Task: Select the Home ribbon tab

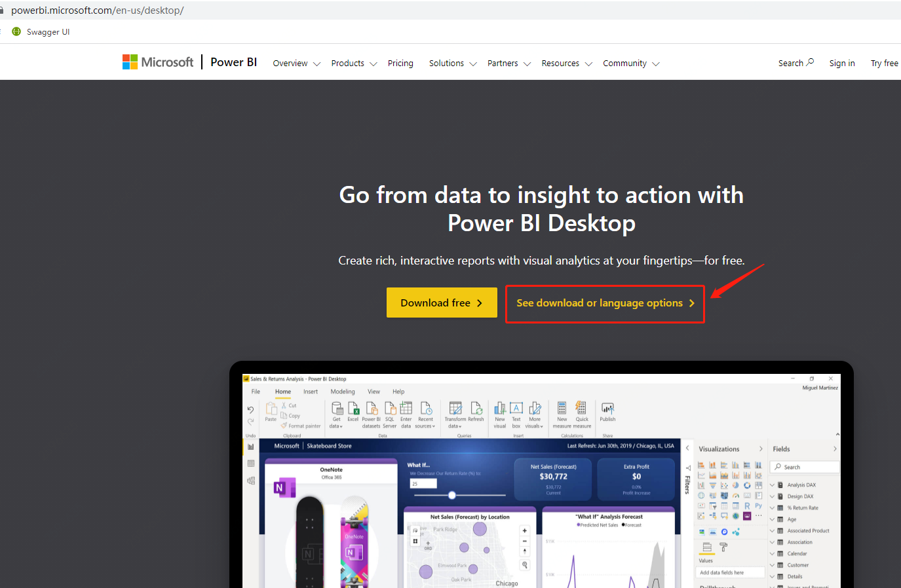Action: click(283, 392)
